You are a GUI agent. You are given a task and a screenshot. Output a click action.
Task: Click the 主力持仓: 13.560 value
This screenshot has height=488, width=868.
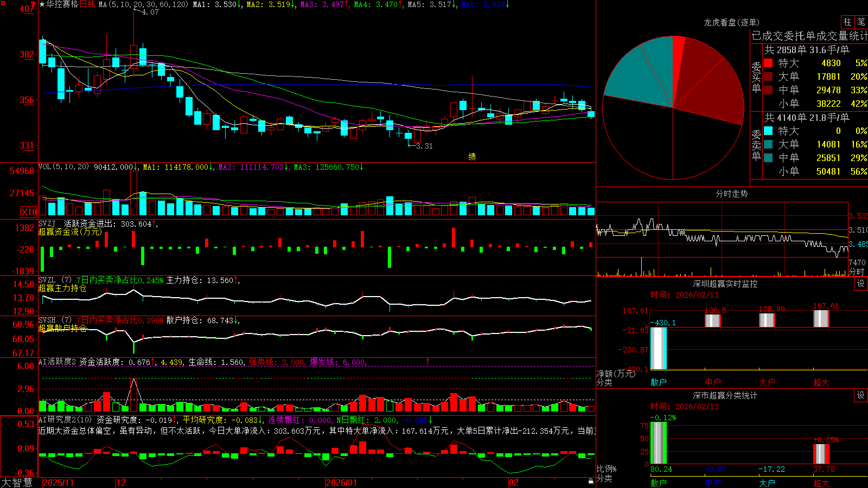click(x=200, y=280)
